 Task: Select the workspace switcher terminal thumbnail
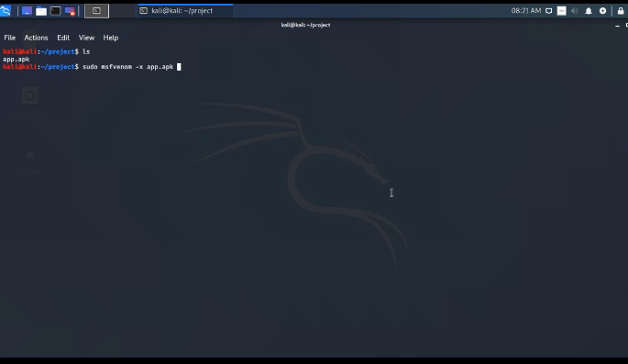(96, 11)
